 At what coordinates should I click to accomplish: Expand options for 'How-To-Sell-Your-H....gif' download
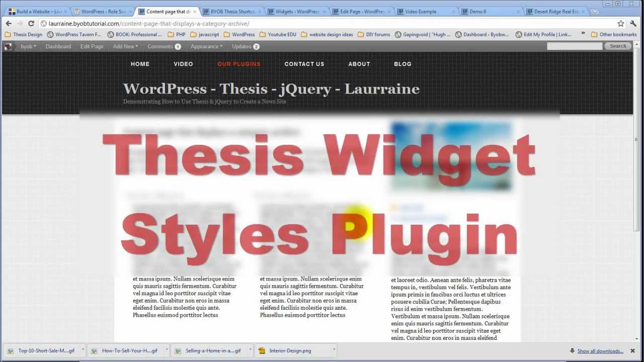tap(166, 350)
